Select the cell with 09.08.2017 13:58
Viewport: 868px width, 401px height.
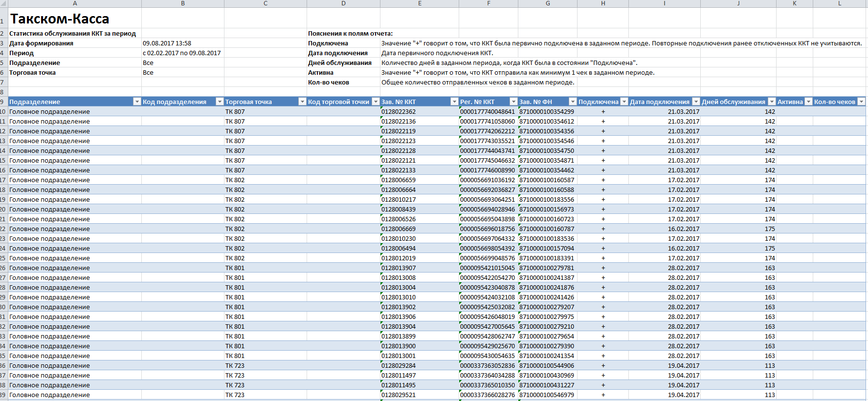click(x=167, y=43)
